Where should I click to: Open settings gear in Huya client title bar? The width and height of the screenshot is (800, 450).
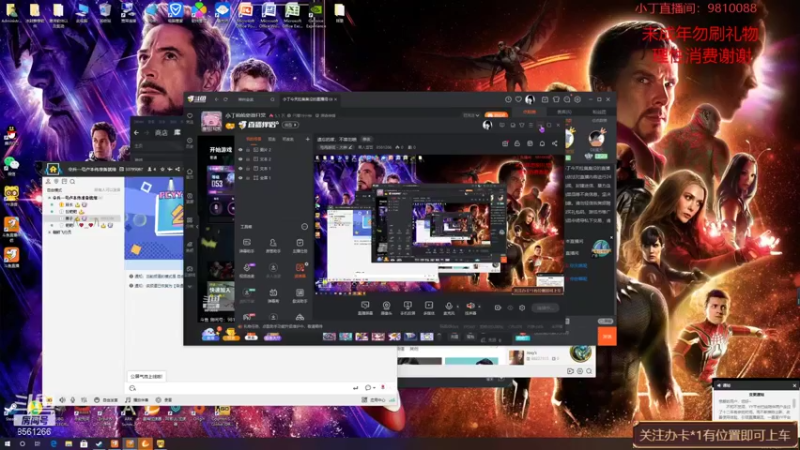[578, 99]
